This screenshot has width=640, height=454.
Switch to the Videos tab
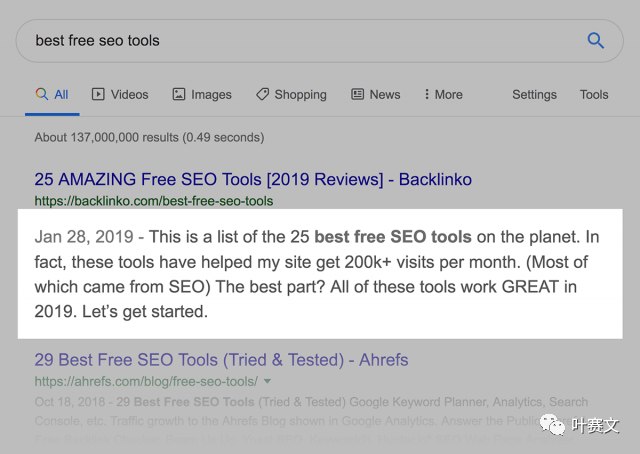pyautogui.click(x=129, y=94)
